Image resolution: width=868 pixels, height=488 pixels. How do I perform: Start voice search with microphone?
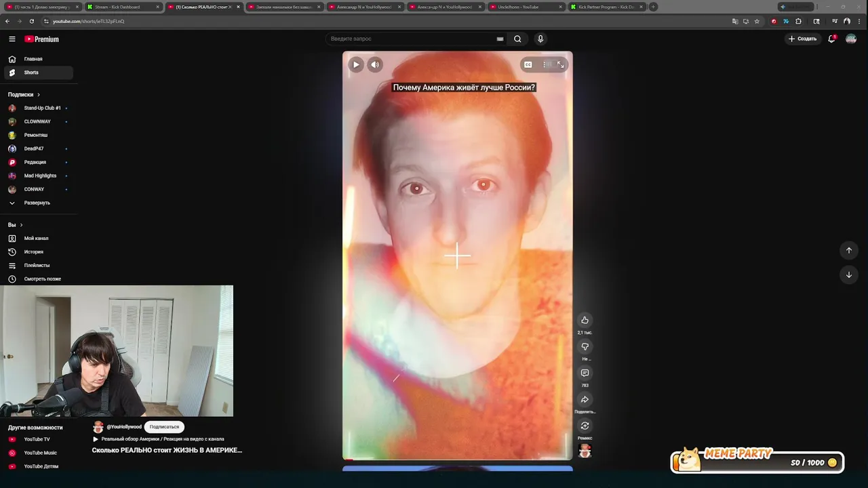(x=540, y=39)
